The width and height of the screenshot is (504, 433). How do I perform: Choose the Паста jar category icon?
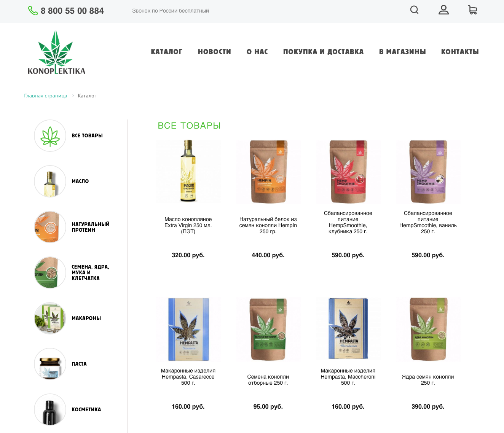point(50,364)
